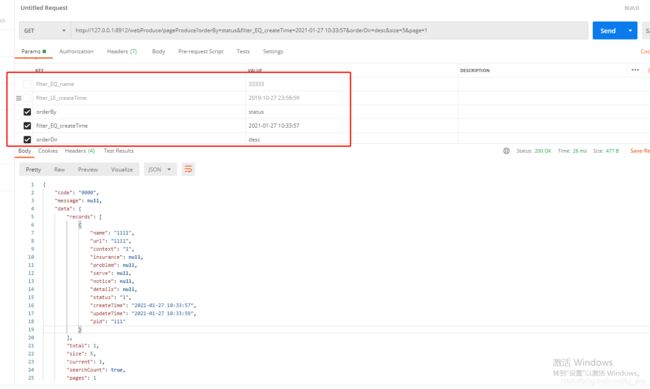Open the request Settings tab
The width and height of the screenshot is (650, 389).
[x=273, y=51]
